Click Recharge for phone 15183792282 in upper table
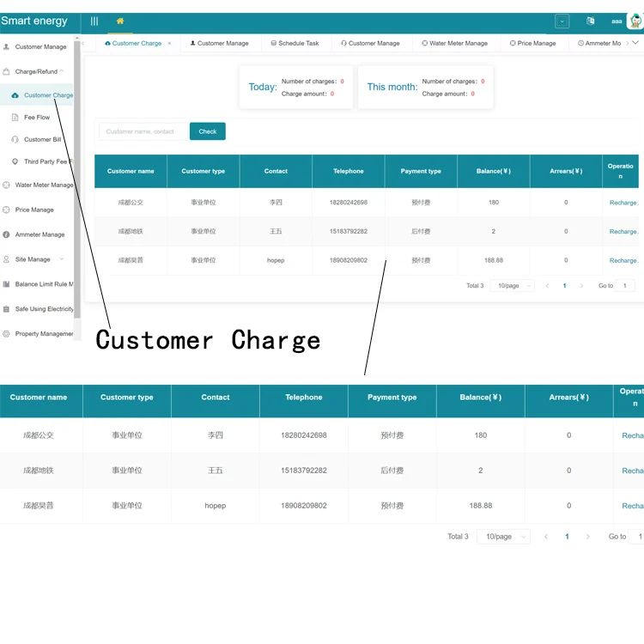Screen dimensions: 644x644 click(x=623, y=232)
